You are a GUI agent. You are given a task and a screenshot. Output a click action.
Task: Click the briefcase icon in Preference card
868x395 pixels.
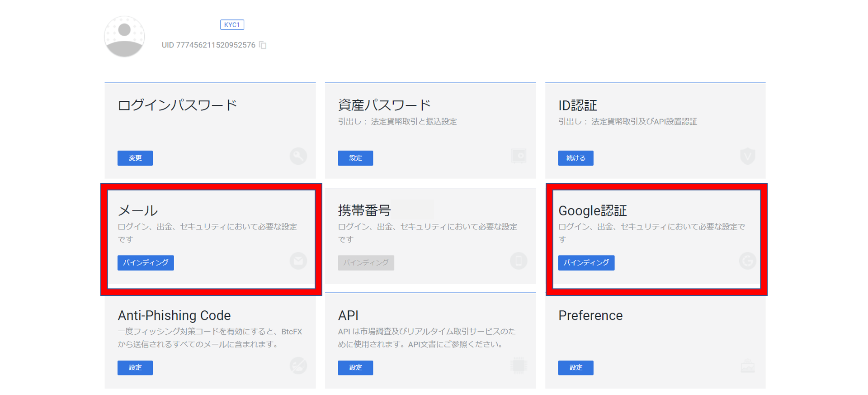pos(748,366)
